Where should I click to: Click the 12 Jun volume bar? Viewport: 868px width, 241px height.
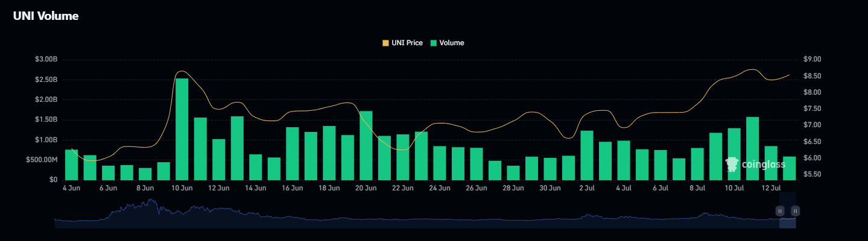(219, 159)
